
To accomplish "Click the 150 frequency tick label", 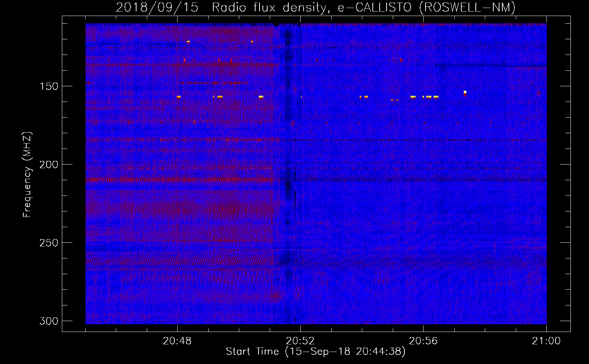I will point(49,86).
